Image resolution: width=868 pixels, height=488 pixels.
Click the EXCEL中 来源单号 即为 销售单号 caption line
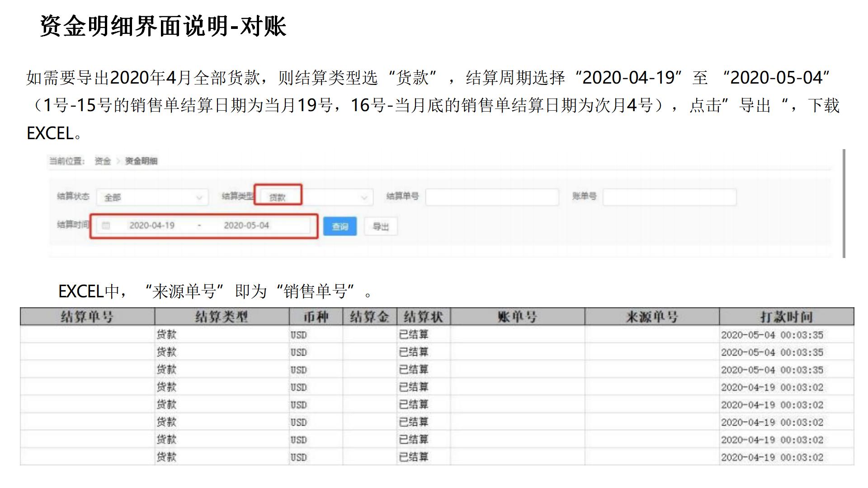[216, 291]
